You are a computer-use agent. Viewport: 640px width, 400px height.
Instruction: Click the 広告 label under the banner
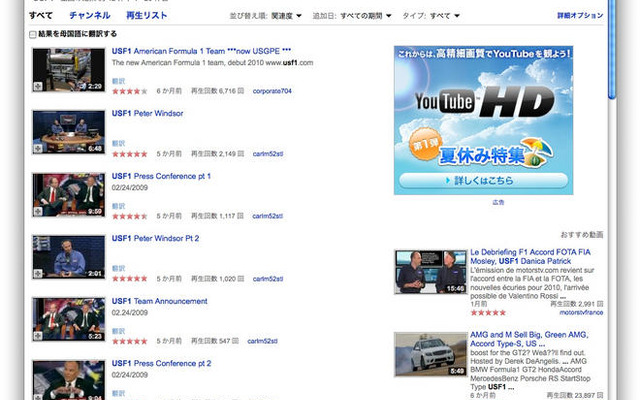pyautogui.click(x=498, y=202)
